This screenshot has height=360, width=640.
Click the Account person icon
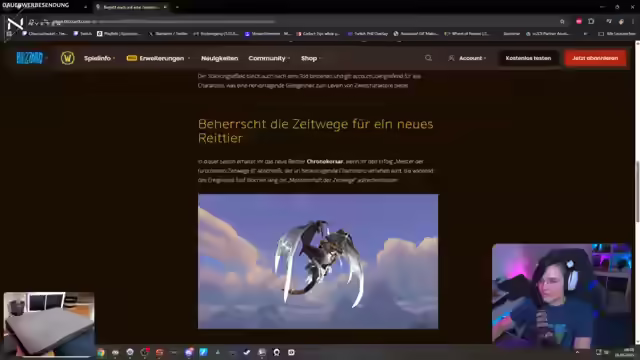pos(451,58)
